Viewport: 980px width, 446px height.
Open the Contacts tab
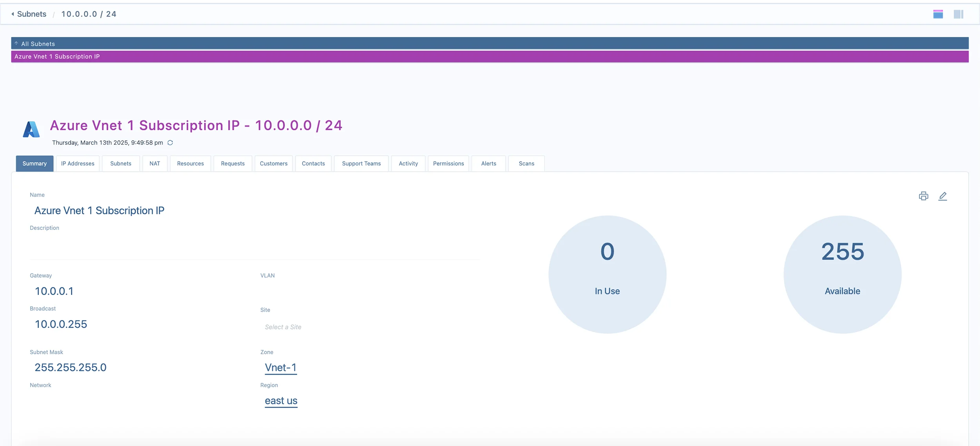pyautogui.click(x=313, y=164)
